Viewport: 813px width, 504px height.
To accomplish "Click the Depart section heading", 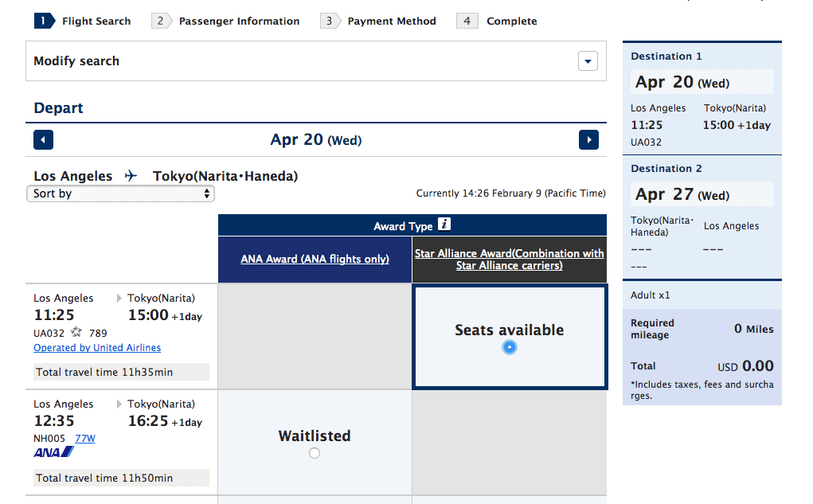I will coord(58,107).
